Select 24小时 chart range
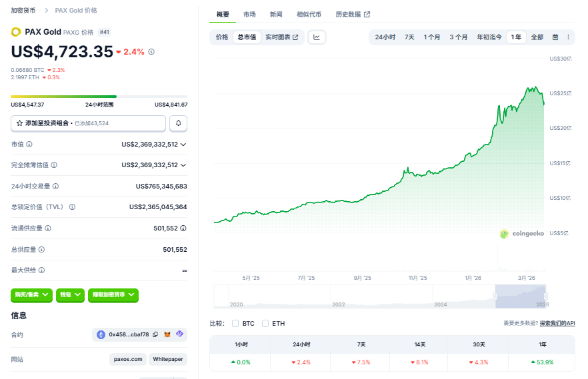Viewport: 588px width, 379px height. click(x=385, y=37)
